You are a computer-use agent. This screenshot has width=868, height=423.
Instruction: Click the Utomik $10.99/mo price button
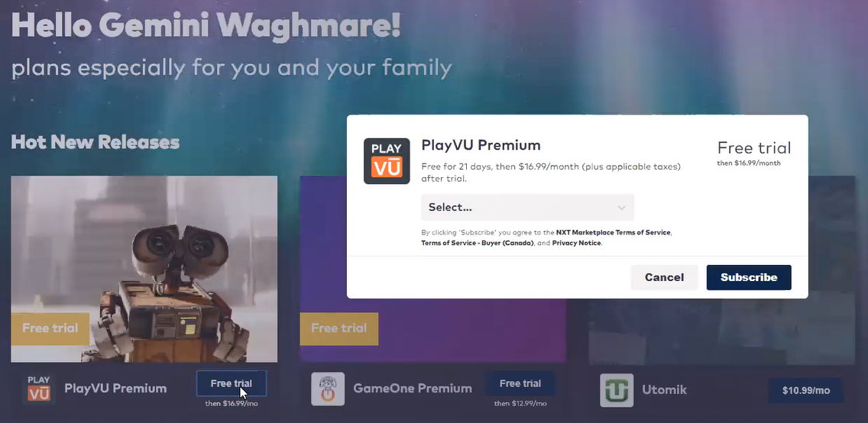coord(806,390)
